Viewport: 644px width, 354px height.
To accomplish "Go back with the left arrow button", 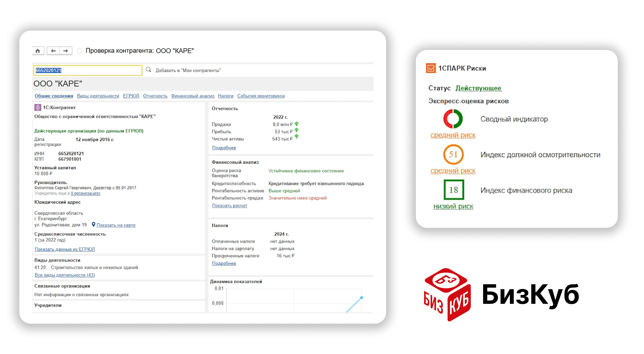I will (53, 51).
